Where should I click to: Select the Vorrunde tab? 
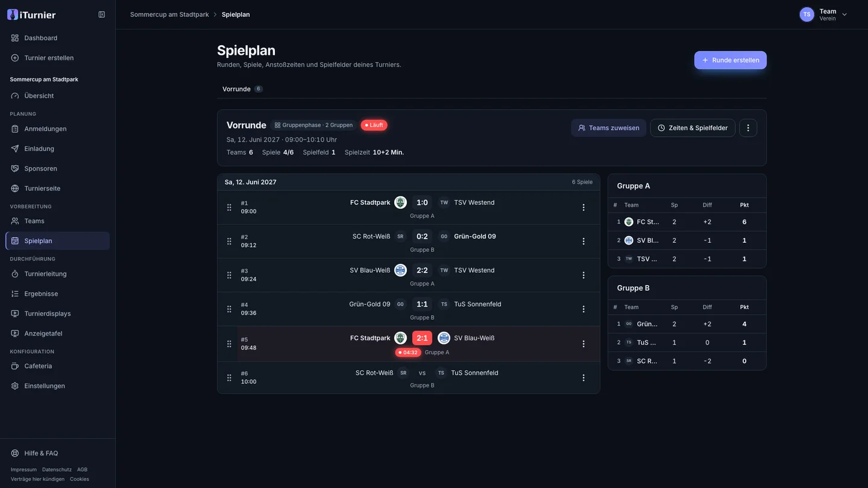242,89
